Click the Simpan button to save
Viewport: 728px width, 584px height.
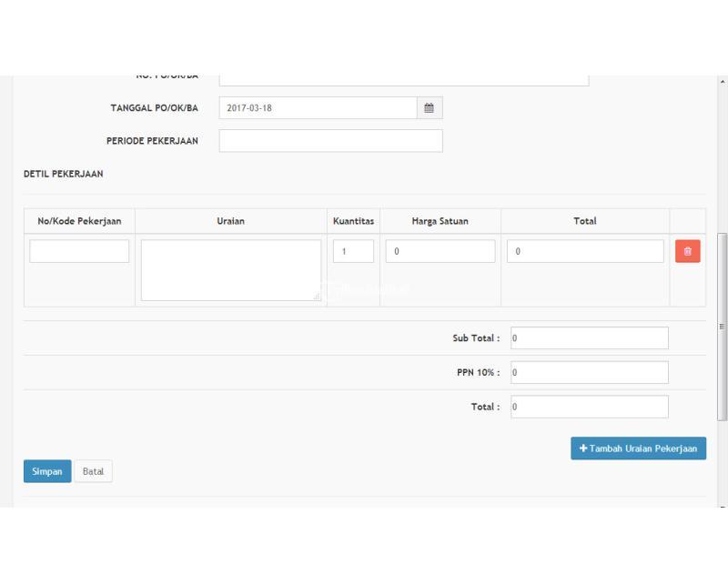click(45, 471)
